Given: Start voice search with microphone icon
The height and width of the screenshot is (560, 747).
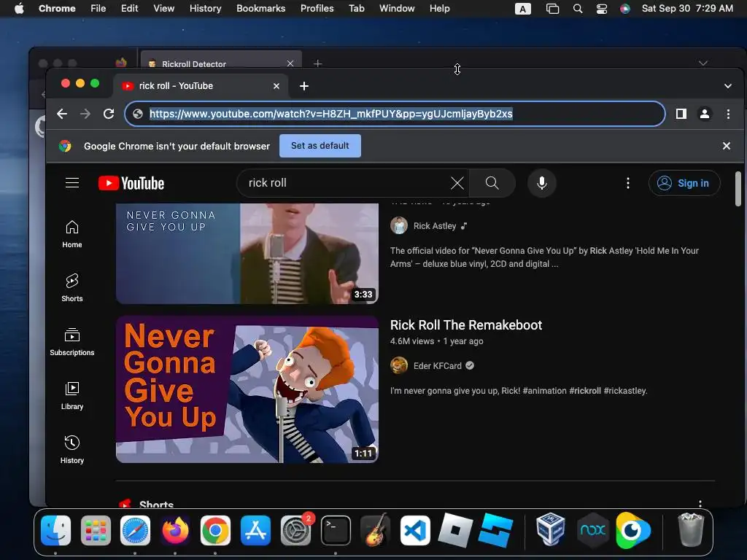Looking at the screenshot, I should coord(542,183).
